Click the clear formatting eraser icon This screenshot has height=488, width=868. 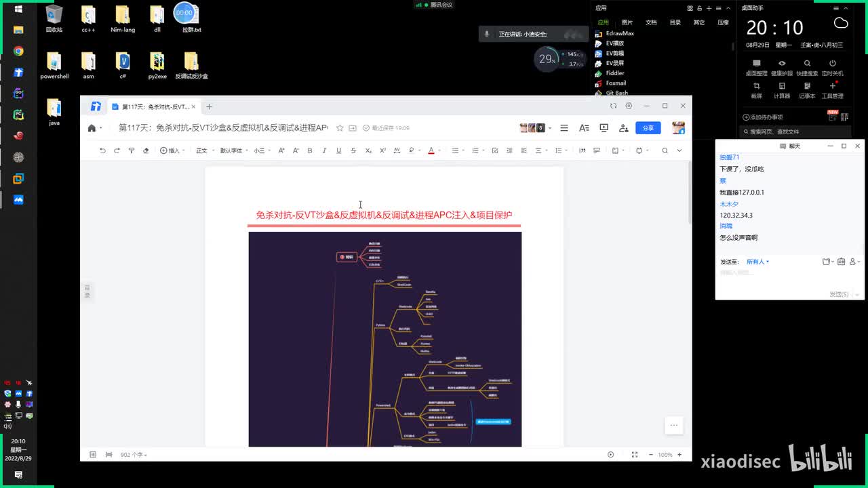click(146, 150)
